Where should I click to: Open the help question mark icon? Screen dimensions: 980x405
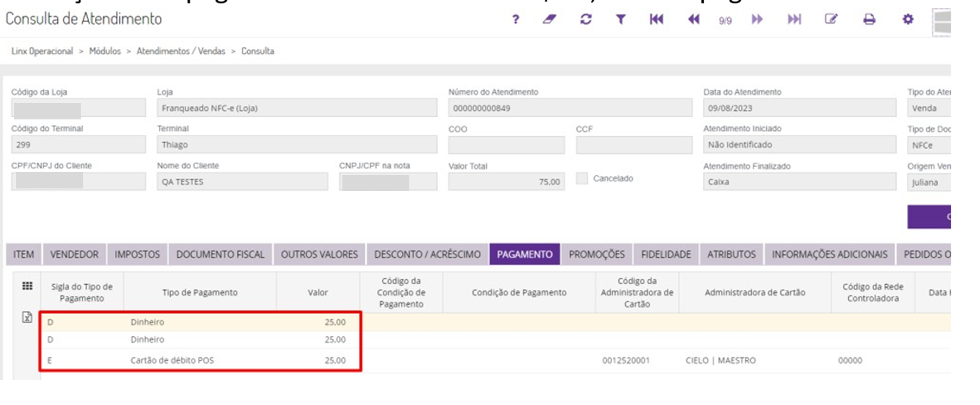[x=515, y=20]
